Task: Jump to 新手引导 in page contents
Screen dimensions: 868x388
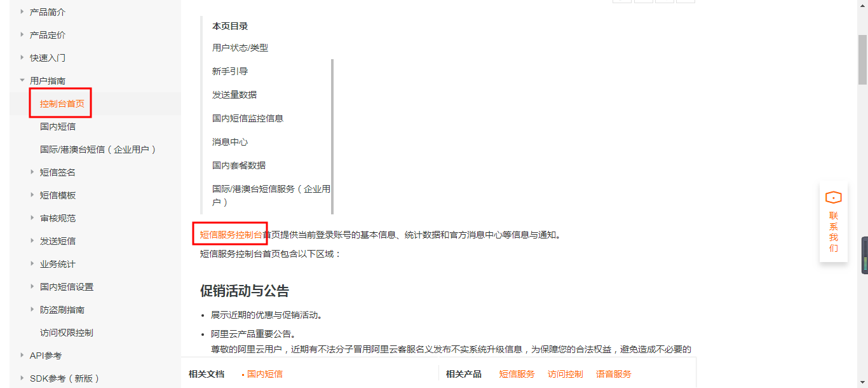Action: 230,71
